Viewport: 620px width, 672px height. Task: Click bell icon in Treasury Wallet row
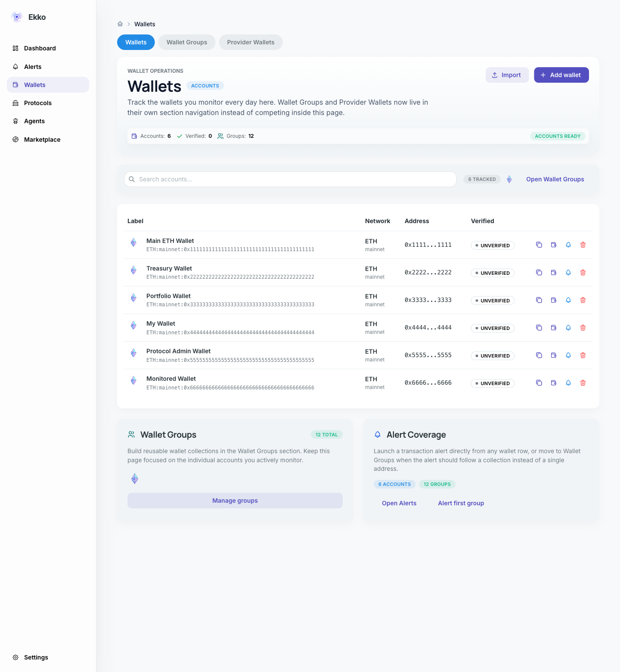click(568, 272)
